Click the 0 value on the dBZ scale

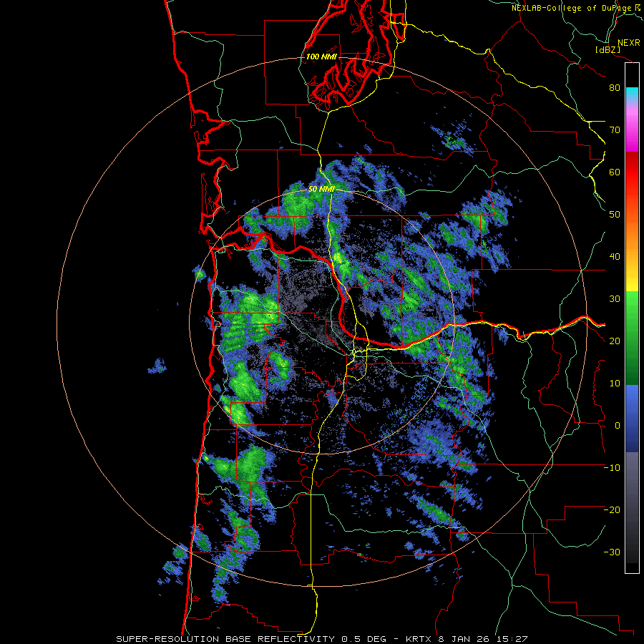click(x=618, y=426)
